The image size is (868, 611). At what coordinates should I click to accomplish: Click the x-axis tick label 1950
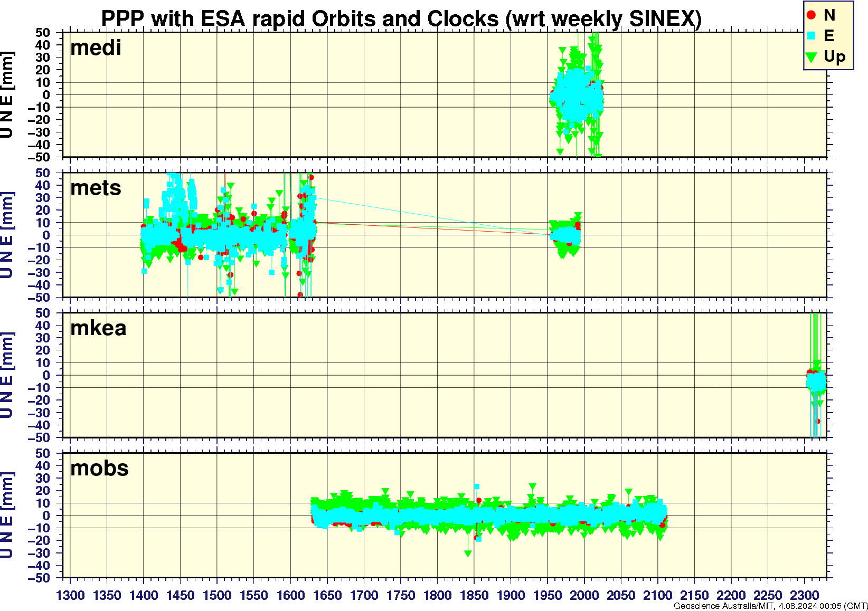[548, 596]
